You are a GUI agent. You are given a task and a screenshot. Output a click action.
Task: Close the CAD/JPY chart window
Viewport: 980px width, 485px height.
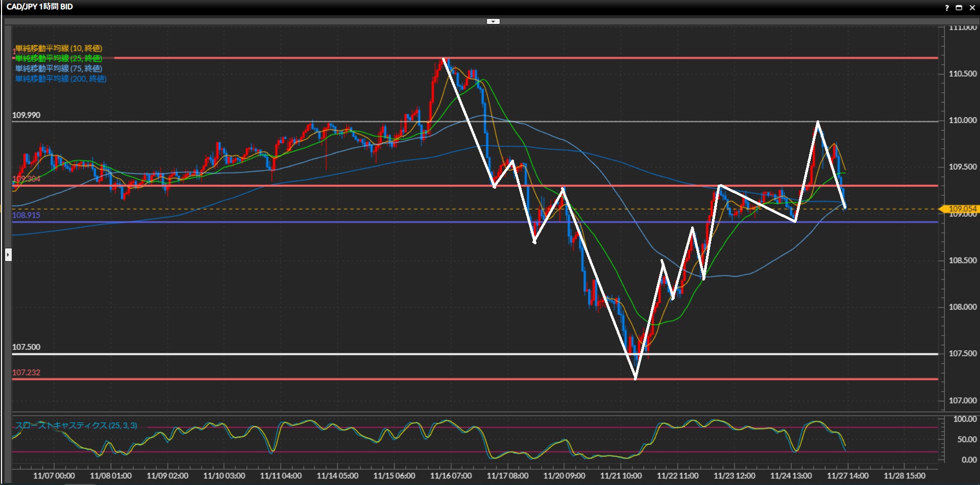972,8
